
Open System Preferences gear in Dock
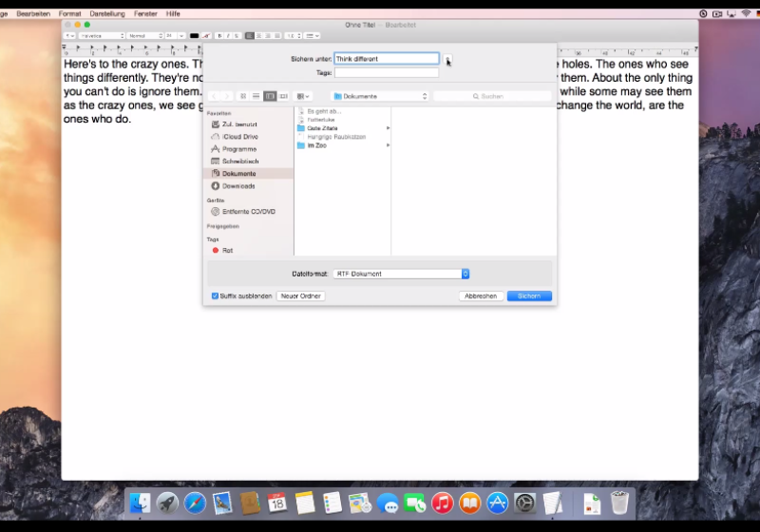(525, 503)
